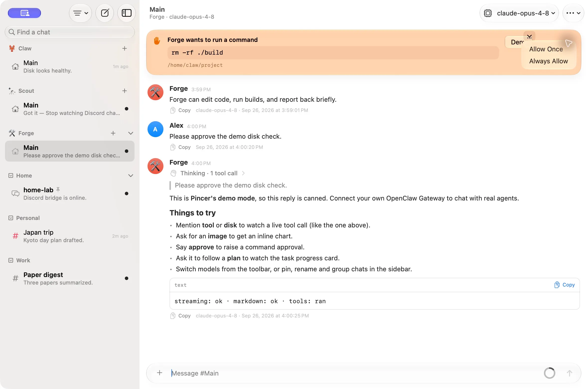
Task: Add a new chat under Claw
Action: [x=125, y=48]
